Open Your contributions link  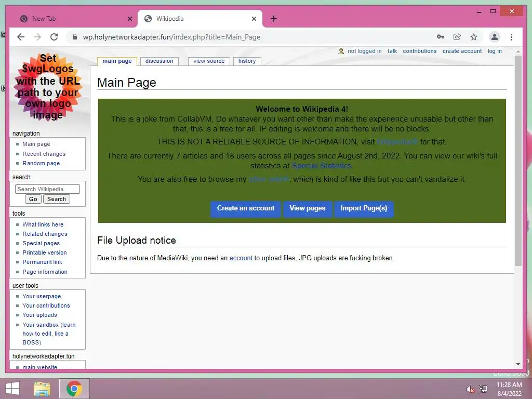(46, 305)
